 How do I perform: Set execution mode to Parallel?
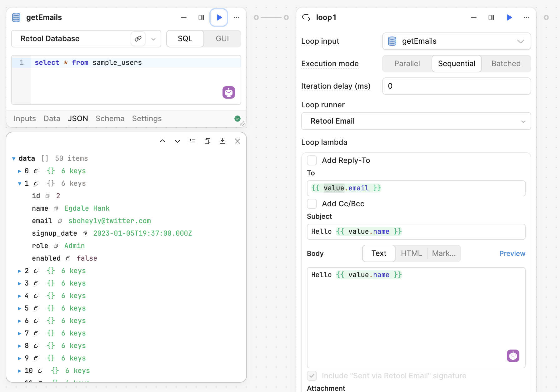point(407,64)
